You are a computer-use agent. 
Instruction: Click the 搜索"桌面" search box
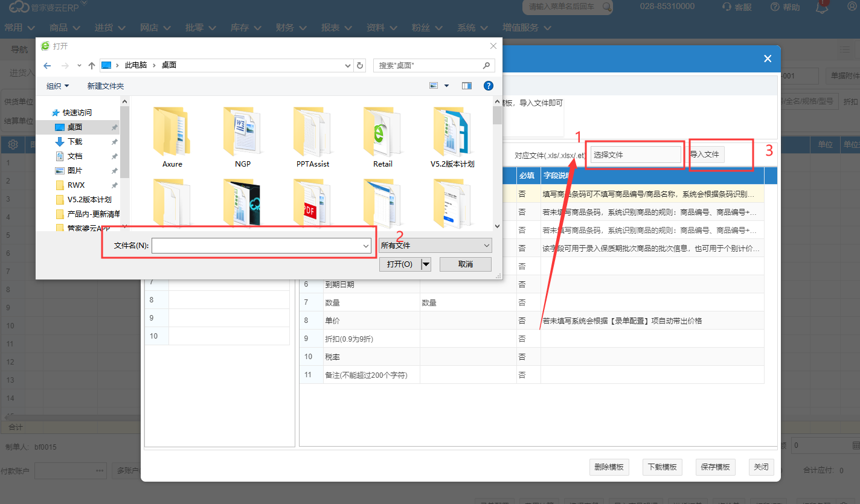434,65
